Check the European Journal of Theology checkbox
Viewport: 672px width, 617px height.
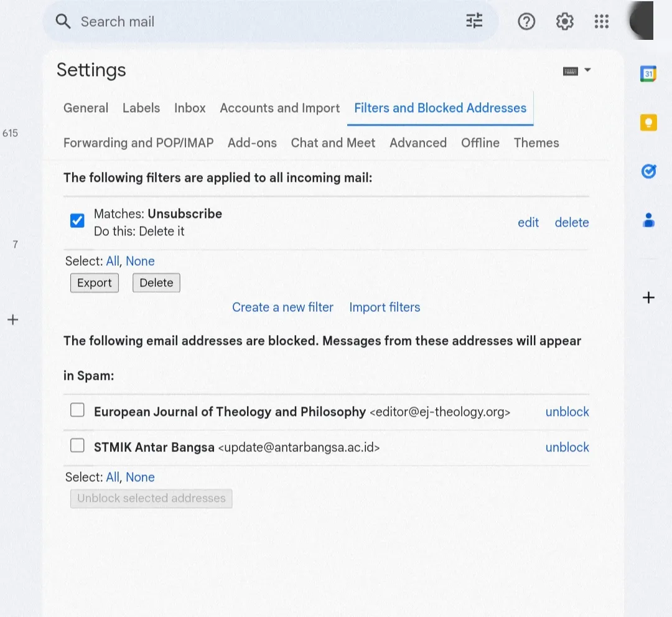77,410
